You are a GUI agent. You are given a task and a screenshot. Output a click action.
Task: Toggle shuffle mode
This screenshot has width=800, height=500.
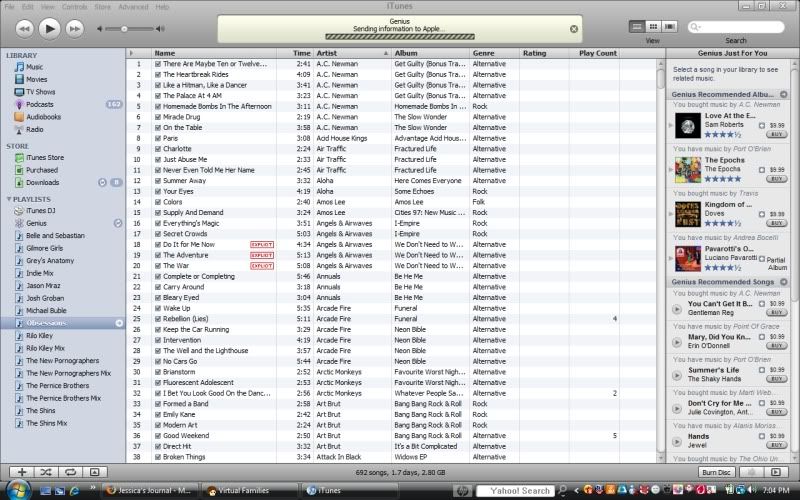pyautogui.click(x=46, y=472)
